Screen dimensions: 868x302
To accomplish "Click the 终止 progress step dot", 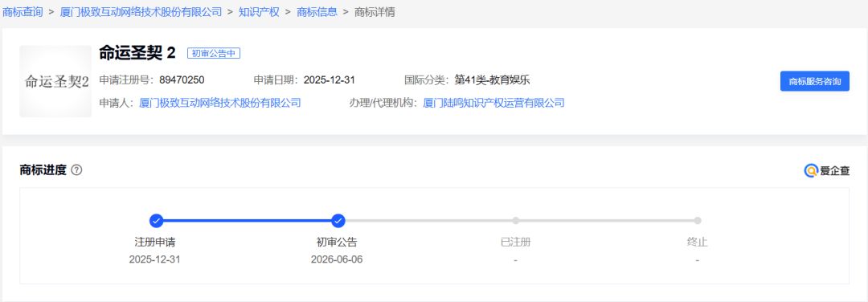I will point(698,221).
